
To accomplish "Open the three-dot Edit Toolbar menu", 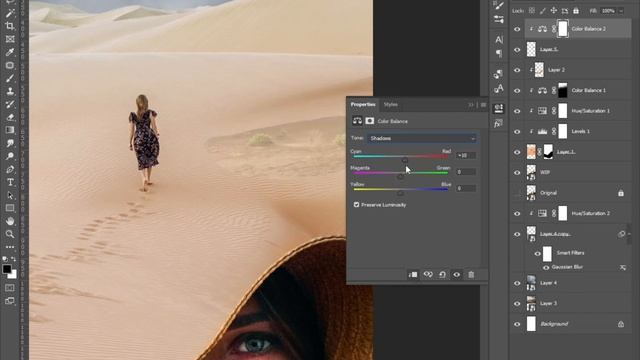I will click(10, 247).
